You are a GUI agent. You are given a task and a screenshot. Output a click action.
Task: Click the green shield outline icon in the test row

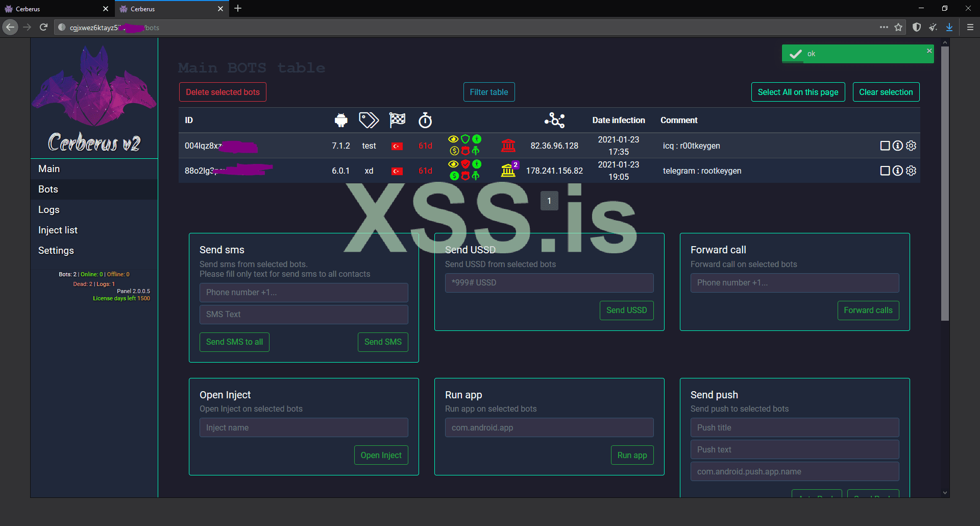465,139
